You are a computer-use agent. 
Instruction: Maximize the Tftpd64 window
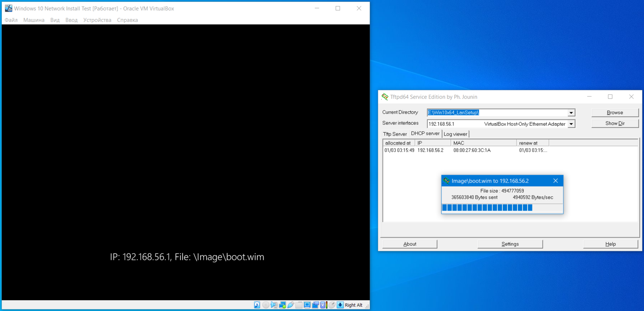pyautogui.click(x=610, y=97)
